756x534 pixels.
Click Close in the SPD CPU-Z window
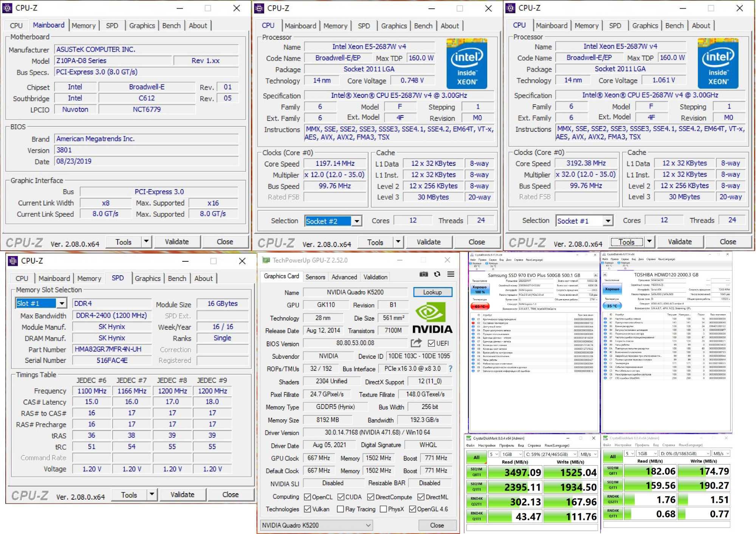230,494
